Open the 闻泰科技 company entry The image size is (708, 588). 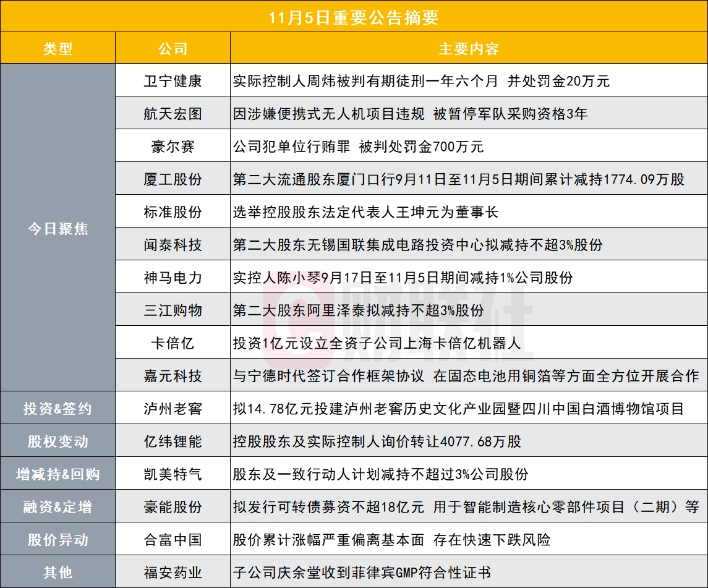[173, 245]
